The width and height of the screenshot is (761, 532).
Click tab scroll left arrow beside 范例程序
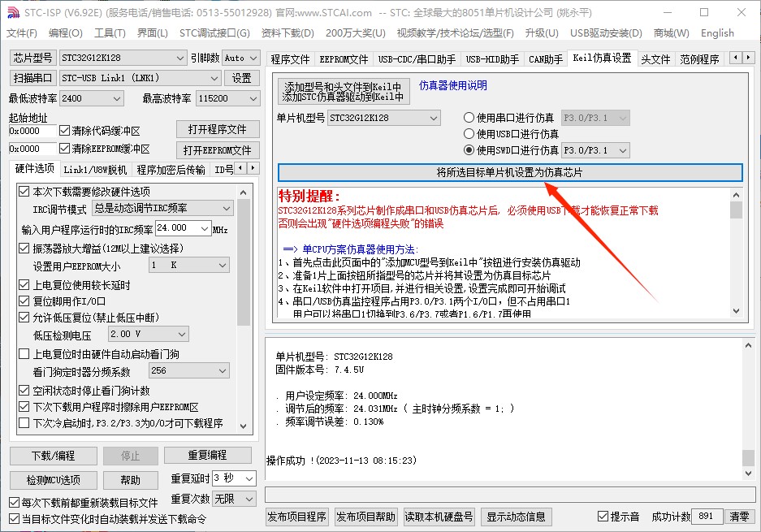736,58
